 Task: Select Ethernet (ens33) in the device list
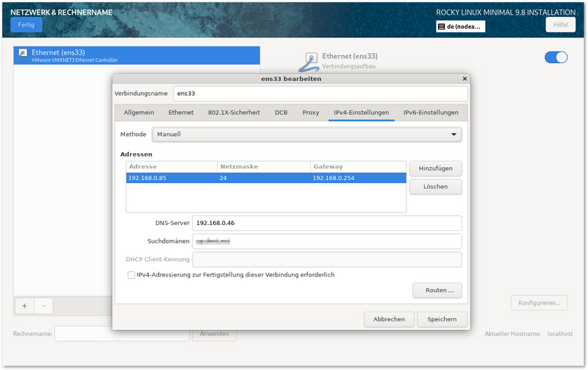[x=137, y=56]
